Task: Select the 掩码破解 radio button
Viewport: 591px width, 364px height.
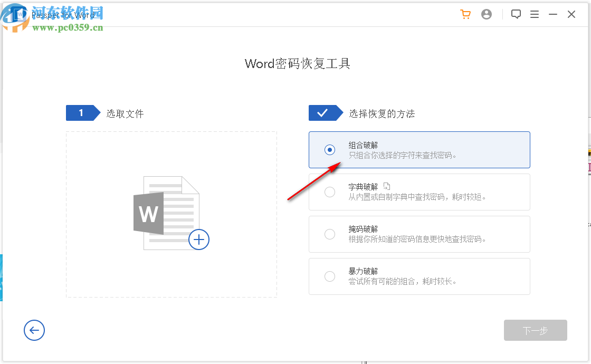Action: (x=330, y=234)
